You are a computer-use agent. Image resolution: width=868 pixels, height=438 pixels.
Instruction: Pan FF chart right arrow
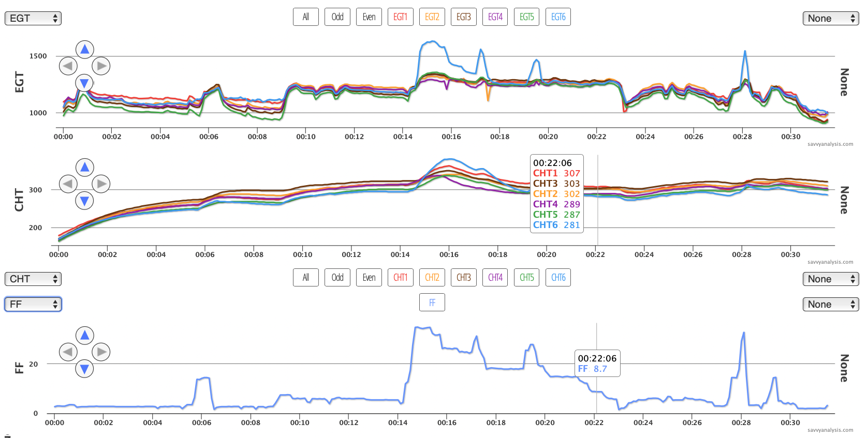click(x=101, y=352)
